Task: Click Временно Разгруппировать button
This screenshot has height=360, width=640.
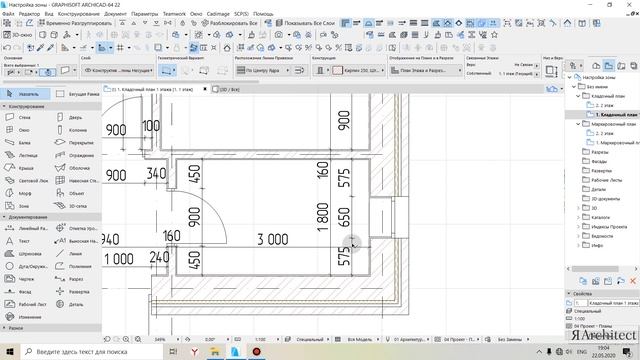Action: click(75, 23)
